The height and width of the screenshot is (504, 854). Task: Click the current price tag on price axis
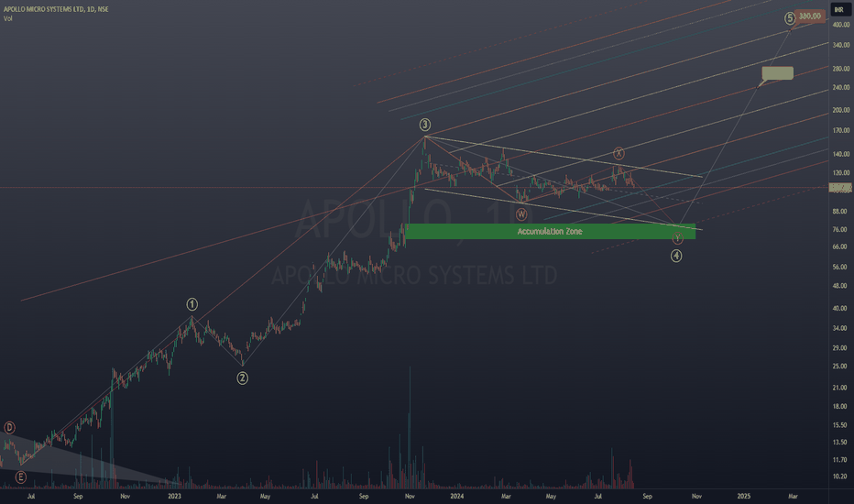click(840, 188)
